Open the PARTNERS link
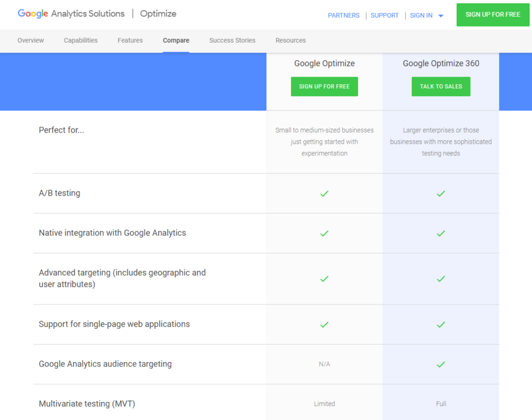The image size is (532, 420). click(x=343, y=16)
